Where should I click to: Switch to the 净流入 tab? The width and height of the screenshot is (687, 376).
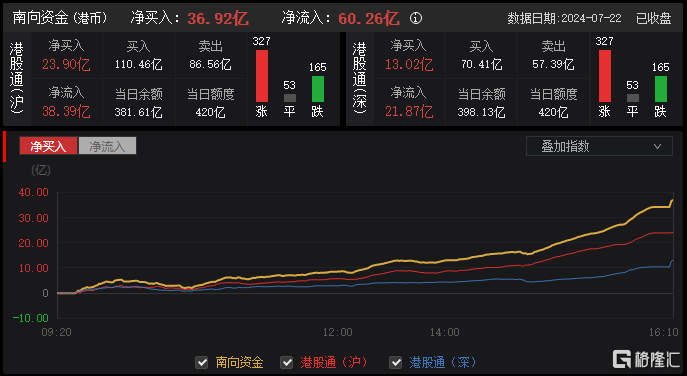[x=107, y=146]
